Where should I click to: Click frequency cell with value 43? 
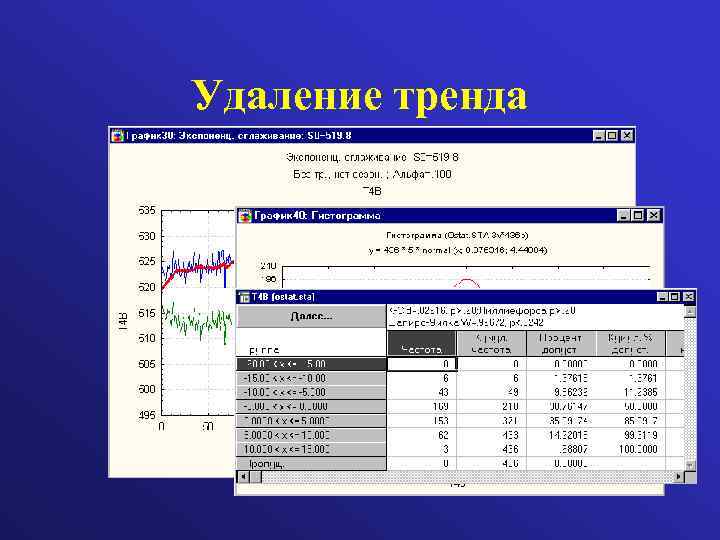422,393
